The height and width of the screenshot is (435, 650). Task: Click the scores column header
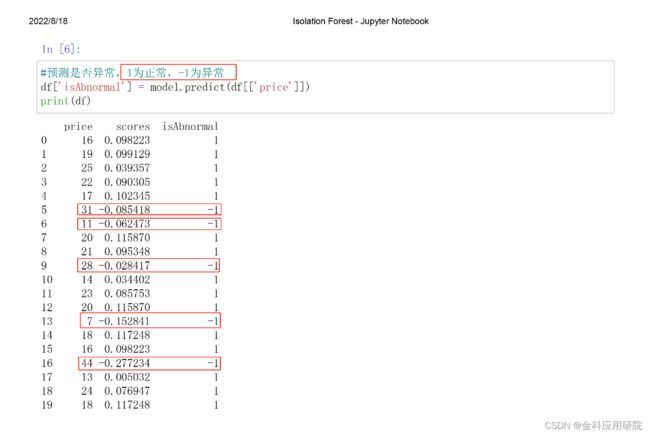[x=133, y=126]
